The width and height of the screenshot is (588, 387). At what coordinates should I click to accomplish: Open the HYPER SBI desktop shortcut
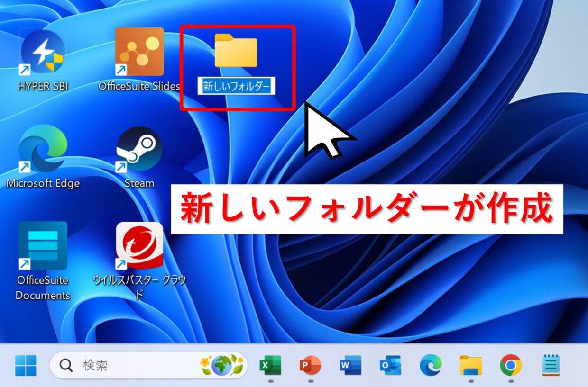tap(43, 52)
